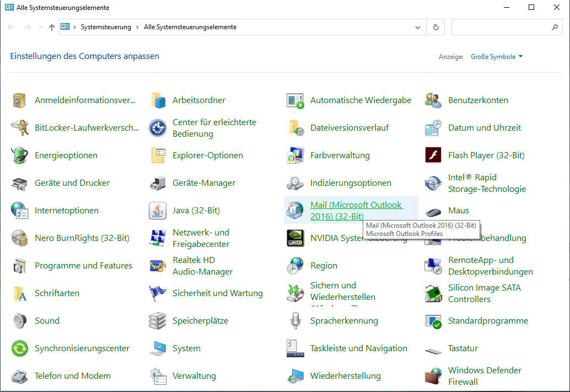This screenshot has width=570, height=392.
Task: Open Sichern und Wiederherstellen link
Action: click(343, 293)
